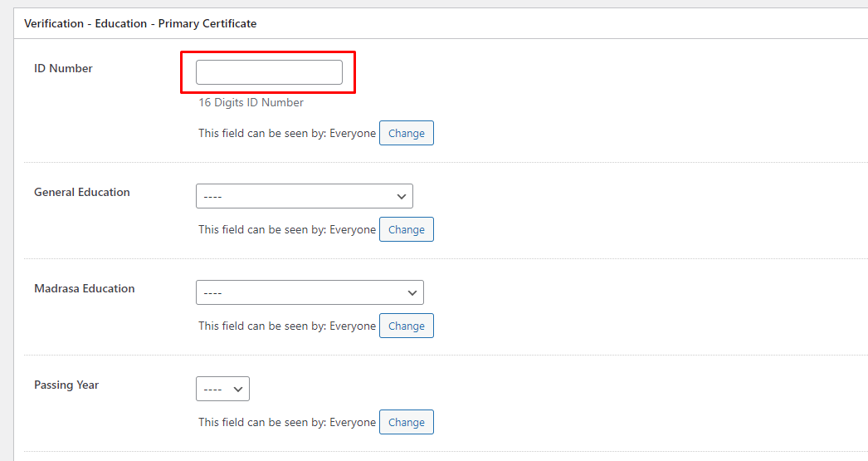This screenshot has width=868, height=461.
Task: Click the Passing Year label
Action: point(66,385)
